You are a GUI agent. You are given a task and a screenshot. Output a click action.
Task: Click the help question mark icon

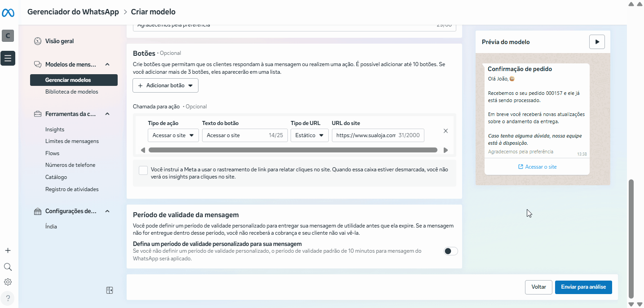pos(8,298)
